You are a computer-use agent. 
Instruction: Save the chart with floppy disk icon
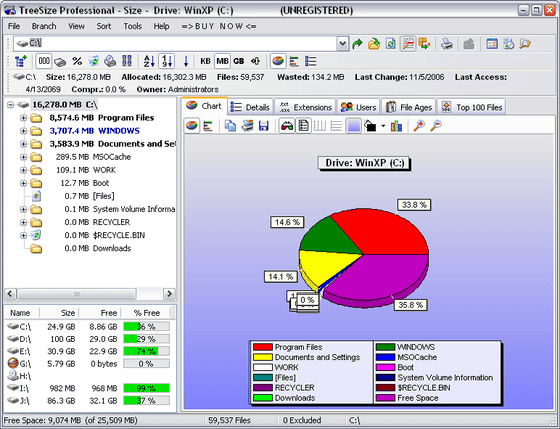point(264,126)
